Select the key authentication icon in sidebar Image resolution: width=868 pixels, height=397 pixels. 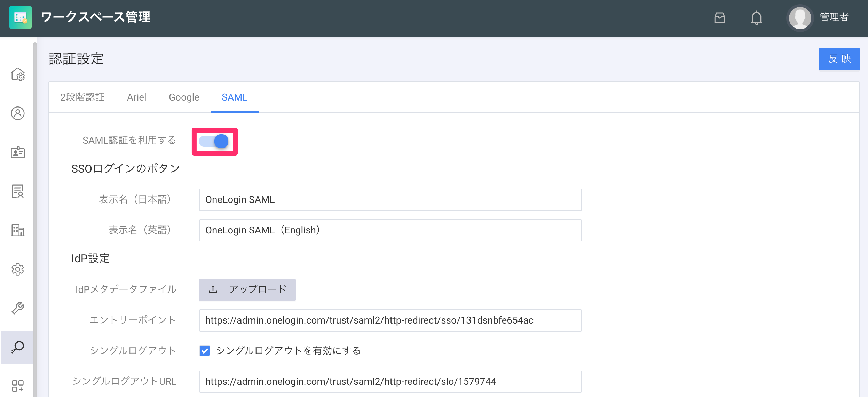(x=18, y=347)
